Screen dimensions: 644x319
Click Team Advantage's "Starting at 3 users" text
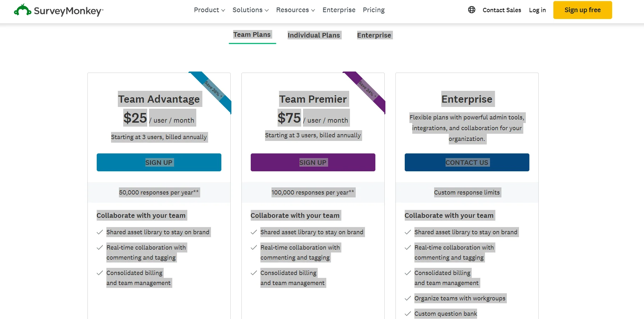(159, 137)
